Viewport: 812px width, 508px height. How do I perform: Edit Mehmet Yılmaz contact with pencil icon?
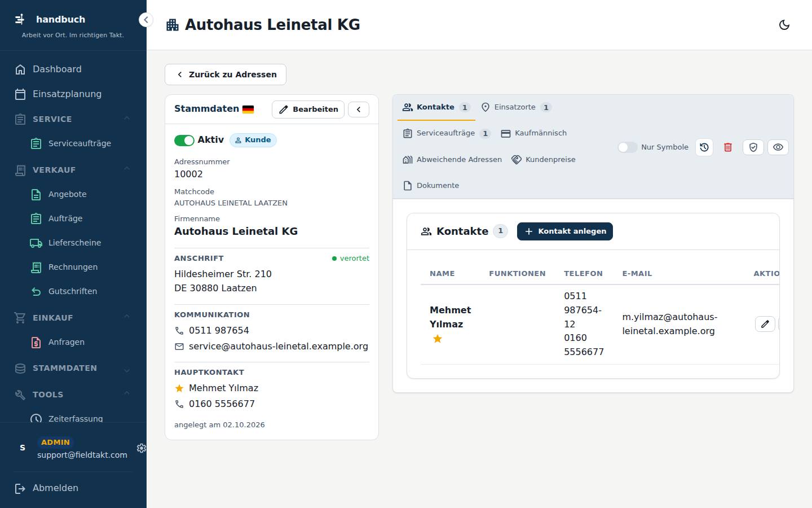tap(765, 324)
